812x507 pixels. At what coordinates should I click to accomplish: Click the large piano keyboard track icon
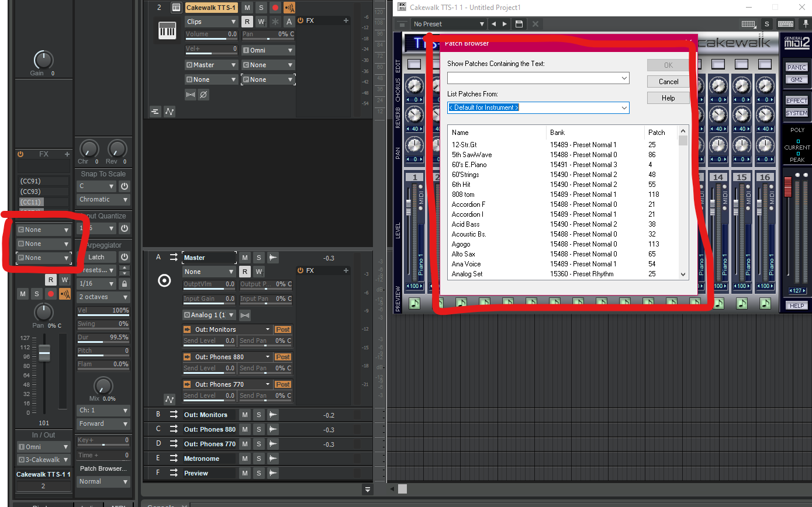click(x=167, y=30)
